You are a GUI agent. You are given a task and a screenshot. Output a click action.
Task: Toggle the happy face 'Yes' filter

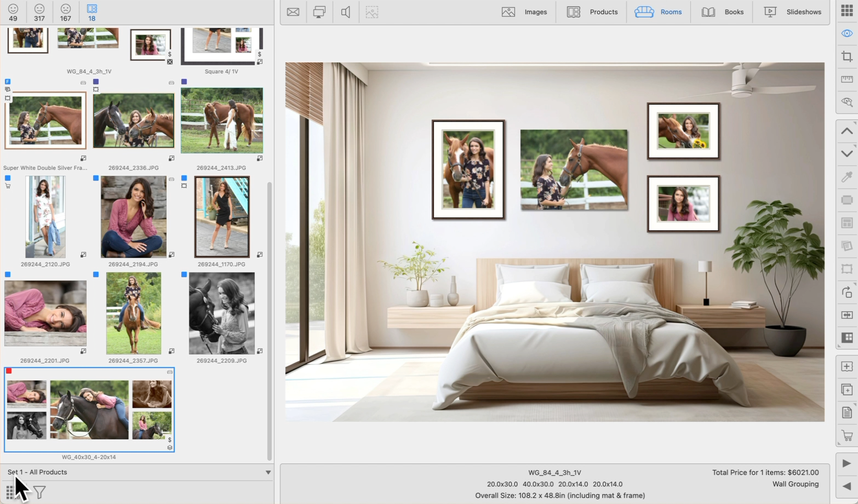tap(13, 13)
